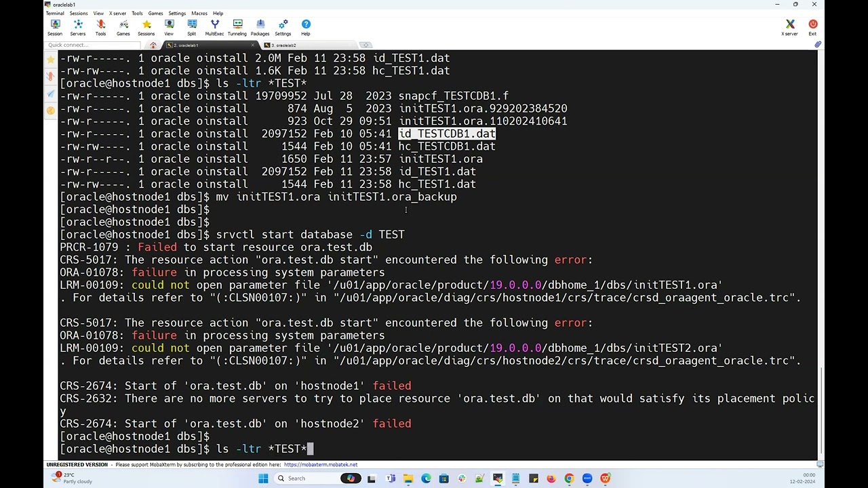This screenshot has height=488, width=868.
Task: Open the Help menu
Action: click(x=218, y=14)
